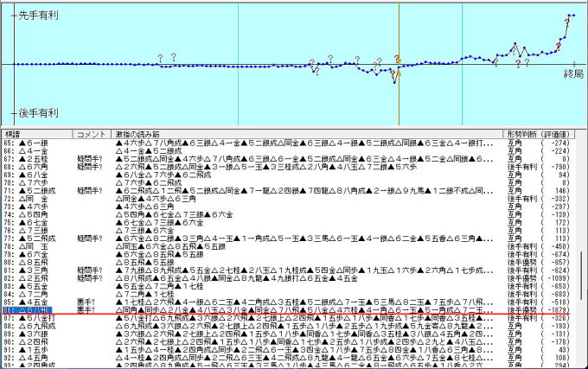The height and width of the screenshot is (369, 588).
Task: Select move 71 ▲6三銀成 row
Action: pyautogui.click(x=35, y=189)
